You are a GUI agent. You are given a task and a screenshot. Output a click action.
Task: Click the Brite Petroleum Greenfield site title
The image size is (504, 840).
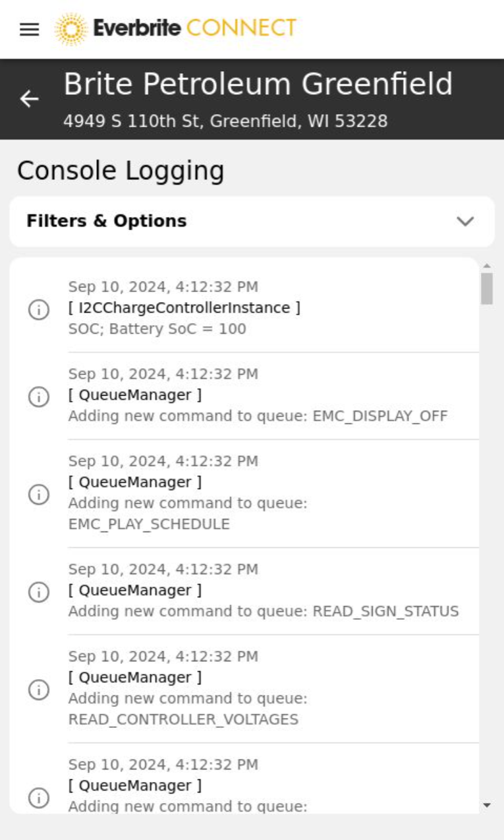click(x=258, y=85)
